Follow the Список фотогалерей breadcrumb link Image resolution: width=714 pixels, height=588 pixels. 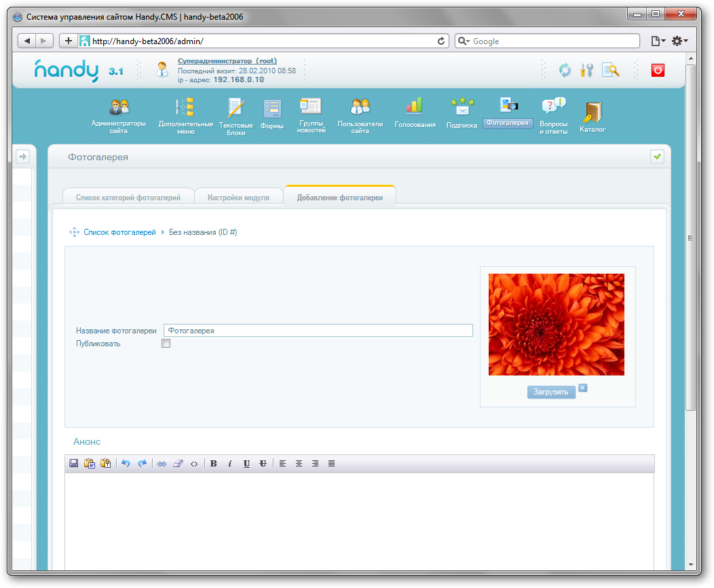[x=119, y=232]
